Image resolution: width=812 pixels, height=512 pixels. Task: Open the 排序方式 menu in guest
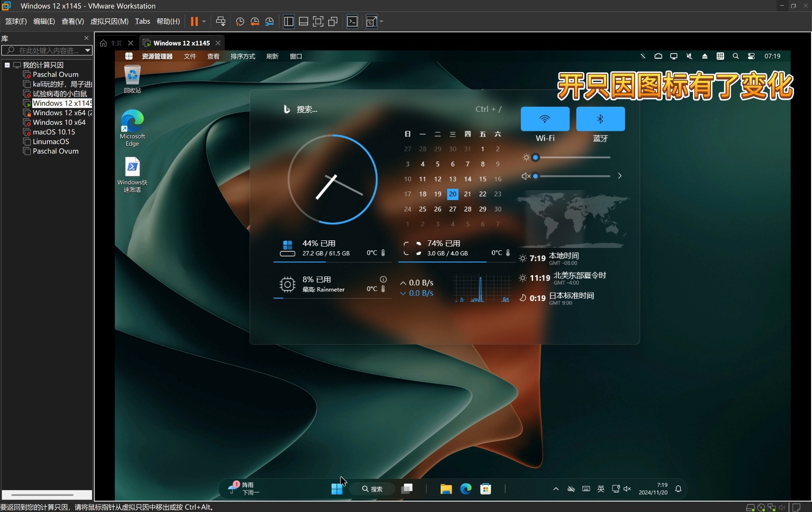coord(243,56)
